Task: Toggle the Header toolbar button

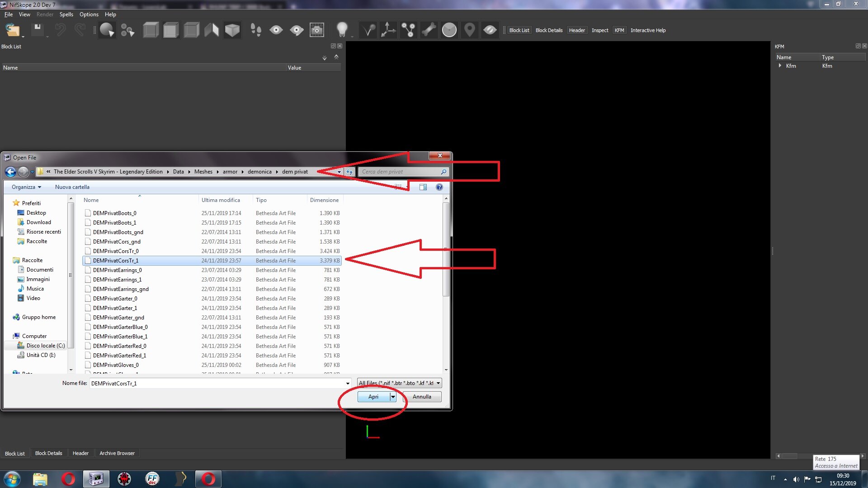Action: [x=577, y=30]
